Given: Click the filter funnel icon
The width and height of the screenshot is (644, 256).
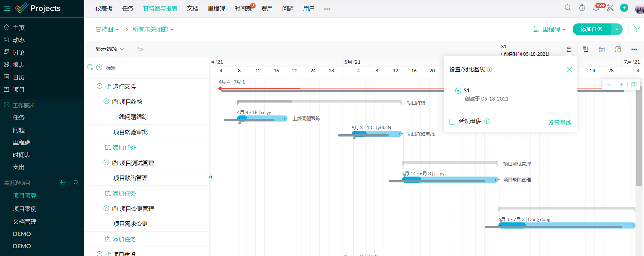Looking at the screenshot, I should (x=637, y=29).
